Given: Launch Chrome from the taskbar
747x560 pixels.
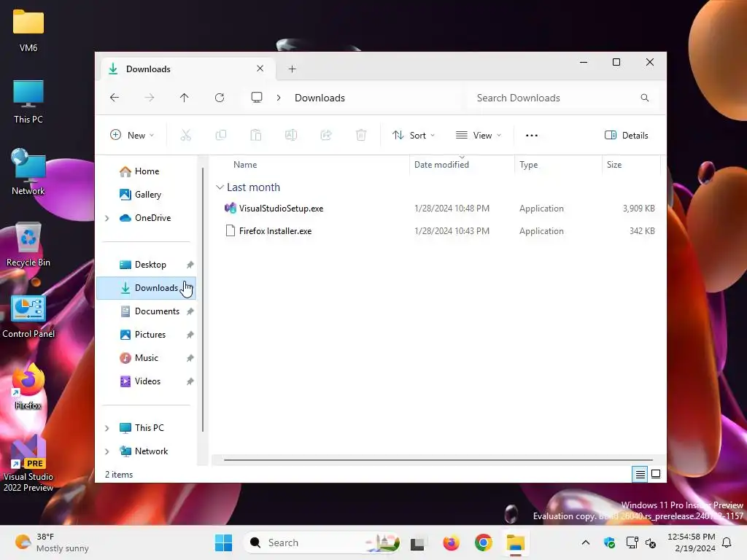Looking at the screenshot, I should click(483, 542).
